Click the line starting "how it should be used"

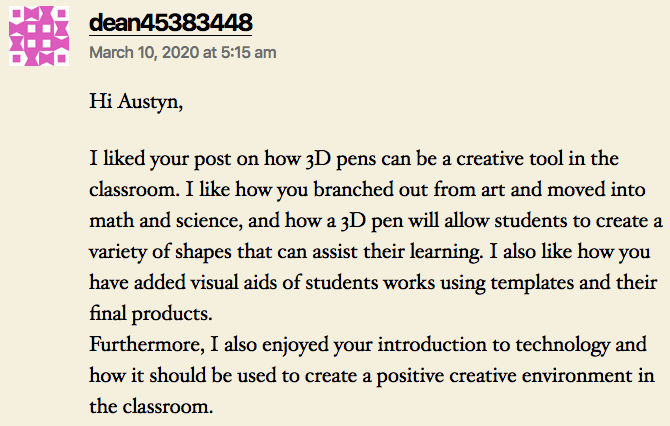[x=370, y=377]
